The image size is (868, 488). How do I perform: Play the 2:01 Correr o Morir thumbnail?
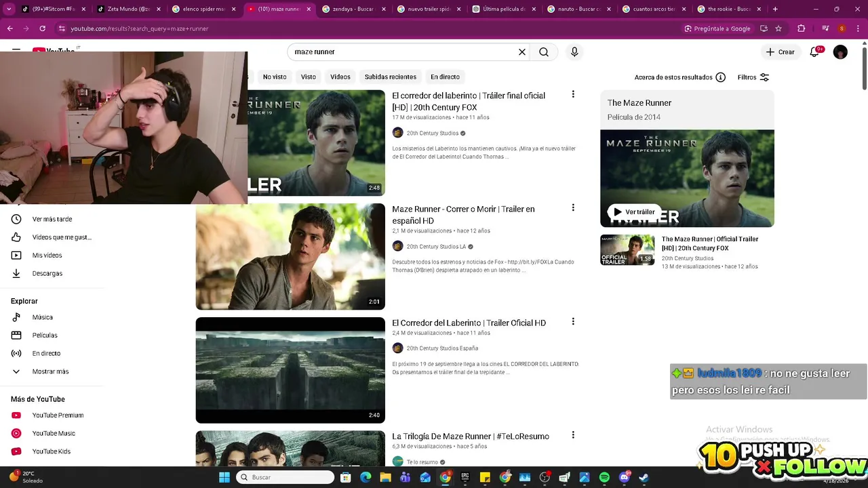pos(290,257)
